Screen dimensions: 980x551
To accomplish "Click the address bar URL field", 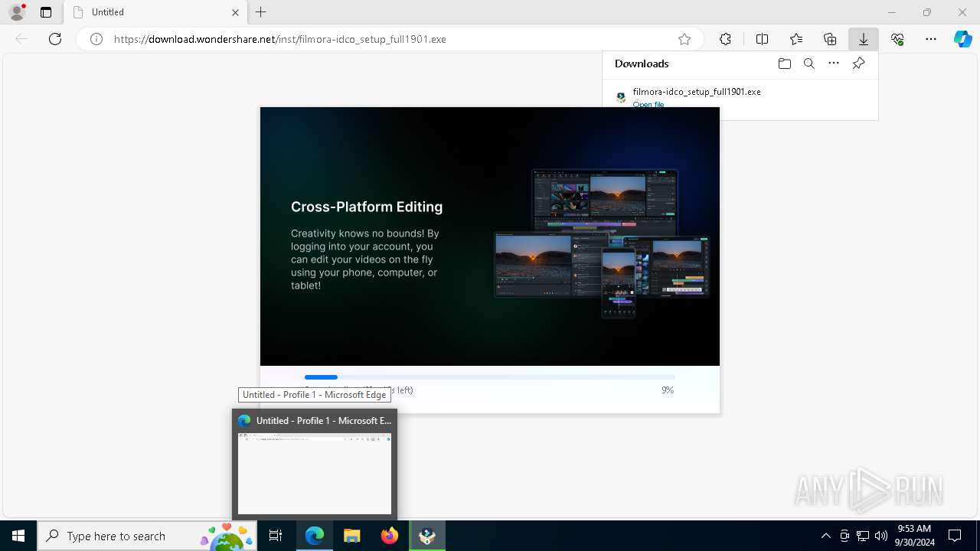I will [389, 39].
